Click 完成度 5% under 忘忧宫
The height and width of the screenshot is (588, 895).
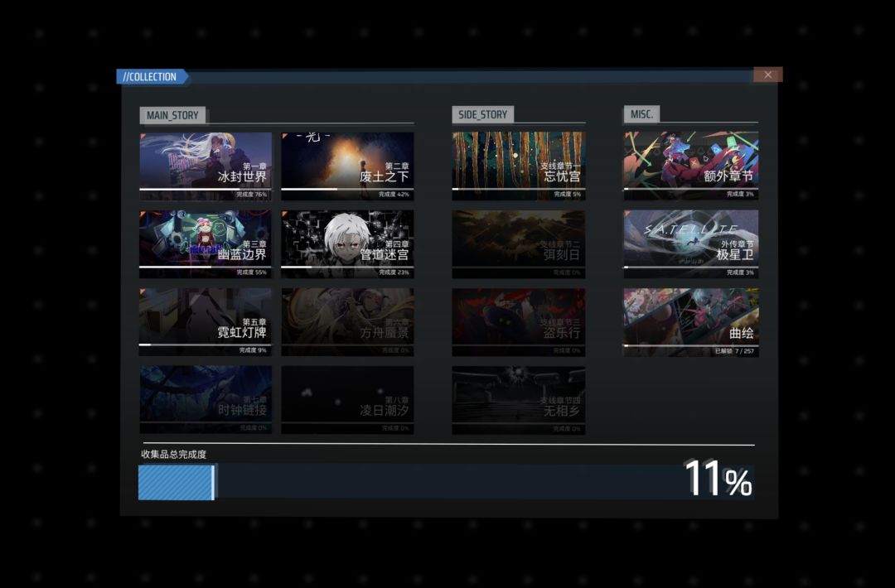click(568, 195)
